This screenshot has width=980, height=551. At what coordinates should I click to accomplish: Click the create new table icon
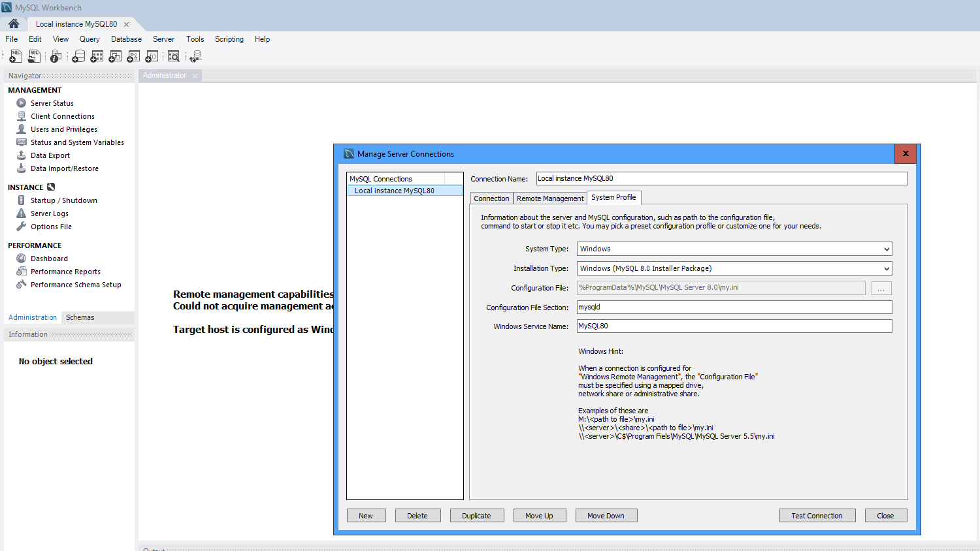click(x=97, y=57)
